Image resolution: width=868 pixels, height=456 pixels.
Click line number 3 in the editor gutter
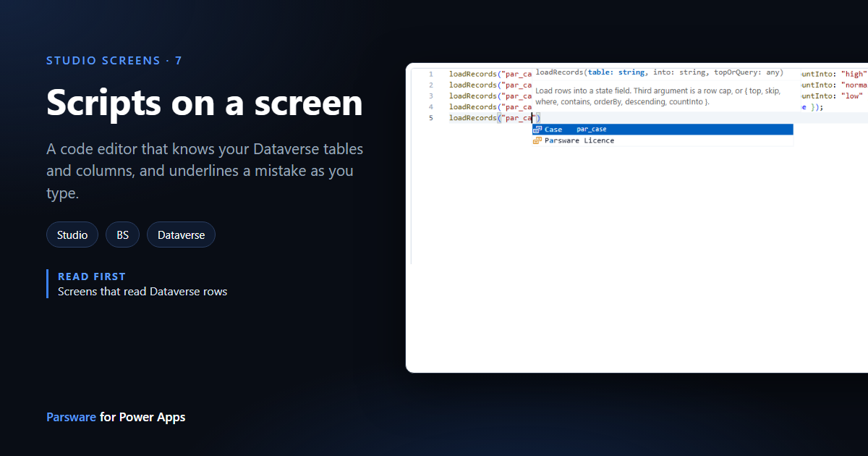coord(430,96)
